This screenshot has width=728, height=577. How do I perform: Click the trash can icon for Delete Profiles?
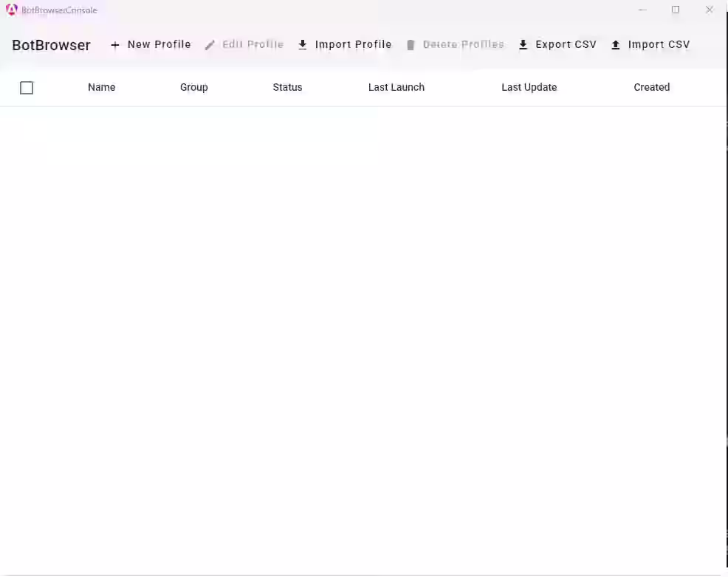[411, 45]
